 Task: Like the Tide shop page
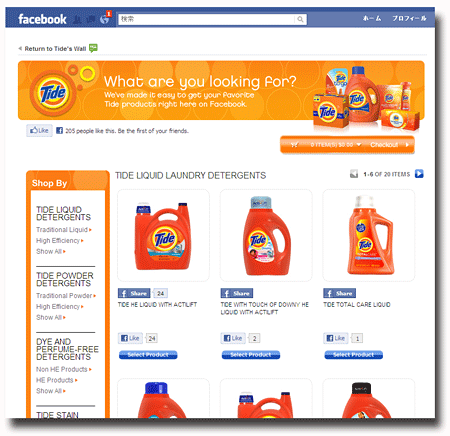(x=39, y=130)
